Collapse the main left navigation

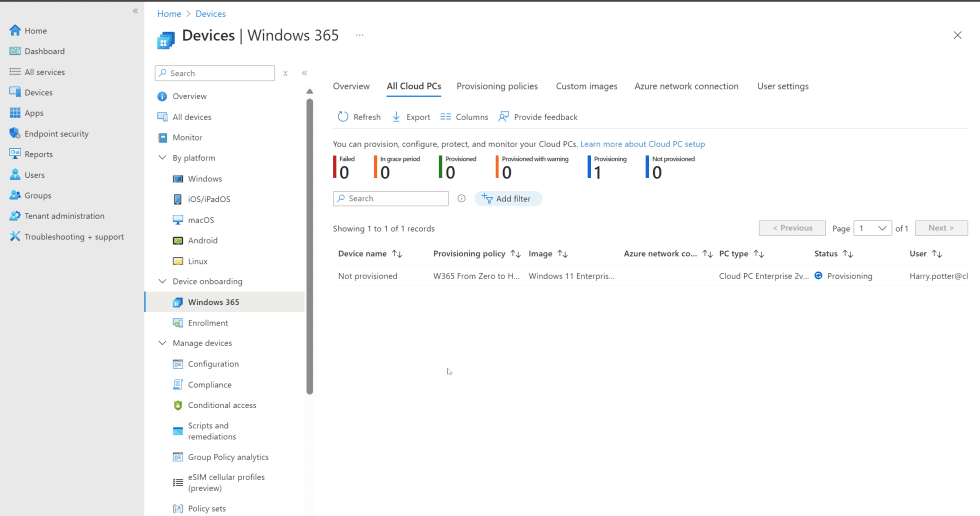(135, 11)
